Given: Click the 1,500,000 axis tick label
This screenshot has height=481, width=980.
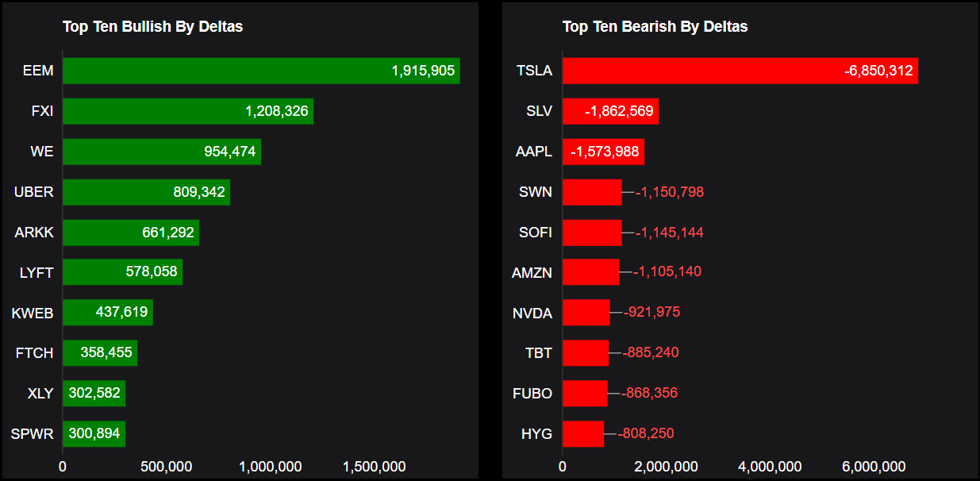Looking at the screenshot, I should [375, 467].
